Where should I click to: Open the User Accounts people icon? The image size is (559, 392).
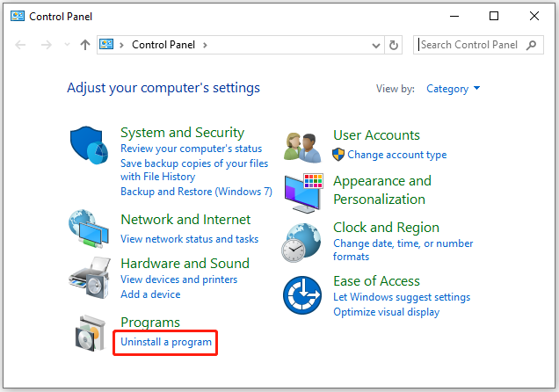pos(302,148)
